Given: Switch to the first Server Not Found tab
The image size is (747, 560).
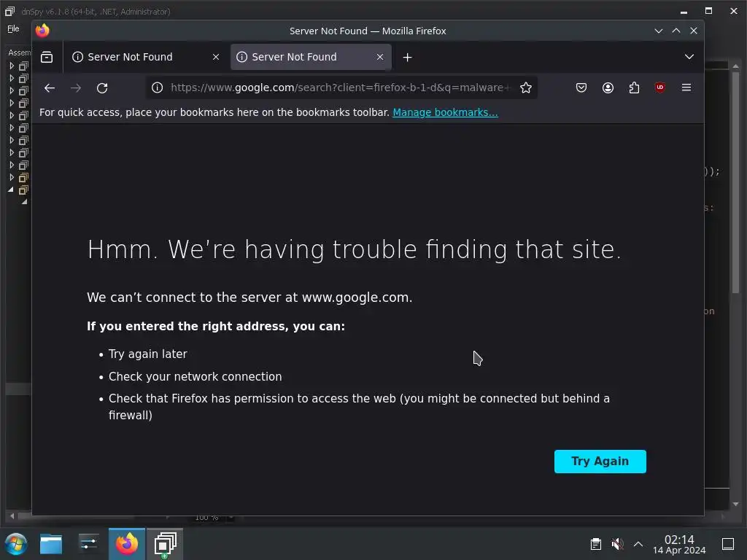Looking at the screenshot, I should pyautogui.click(x=145, y=57).
